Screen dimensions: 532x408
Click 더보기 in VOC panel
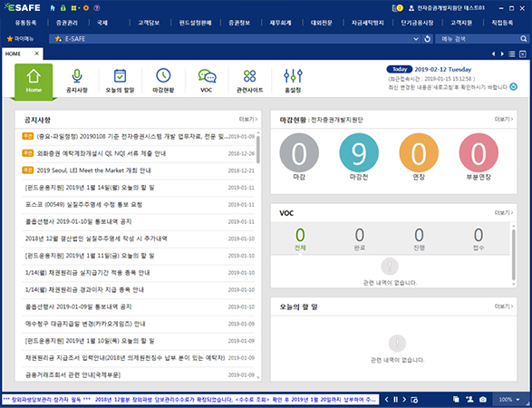pos(504,212)
